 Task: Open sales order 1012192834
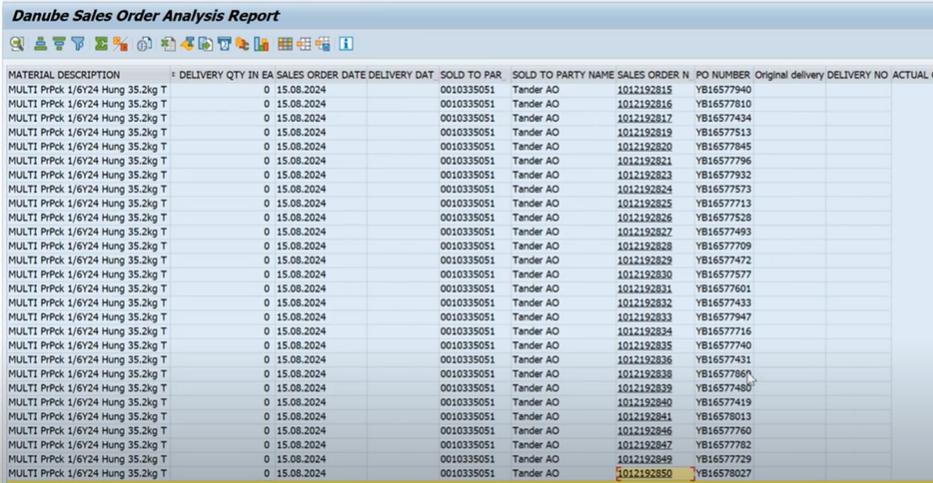point(644,331)
